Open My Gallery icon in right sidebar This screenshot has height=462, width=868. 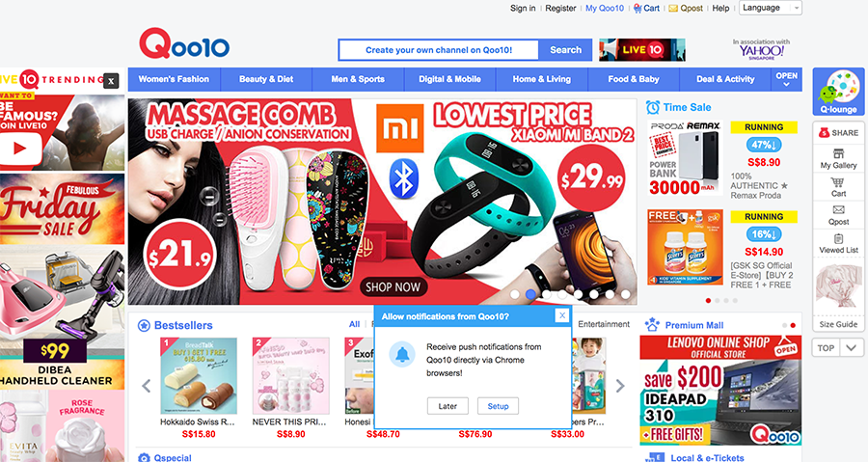tap(838, 153)
